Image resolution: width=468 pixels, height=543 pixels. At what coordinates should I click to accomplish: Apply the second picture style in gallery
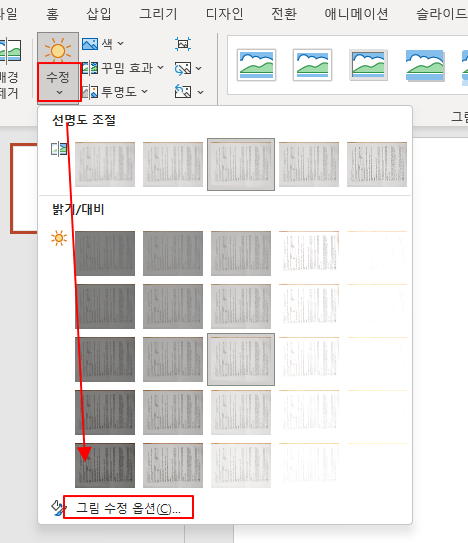point(312,65)
